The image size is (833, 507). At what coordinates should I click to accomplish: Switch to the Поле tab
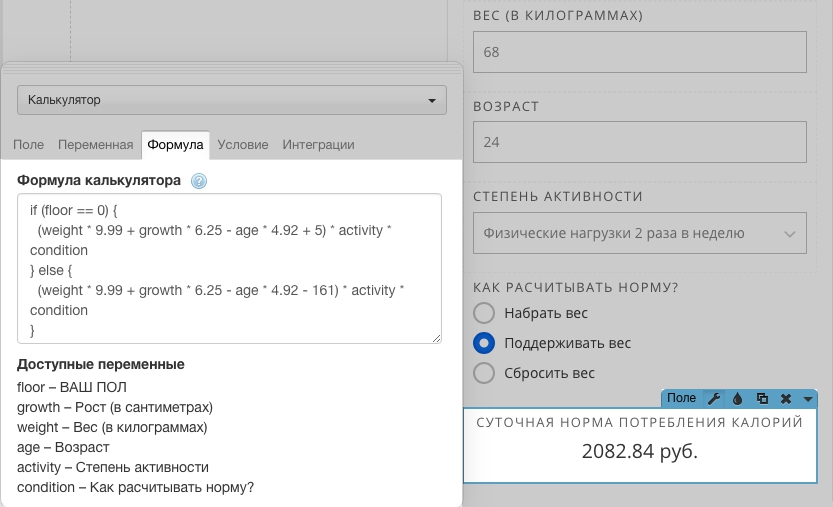(x=28, y=145)
